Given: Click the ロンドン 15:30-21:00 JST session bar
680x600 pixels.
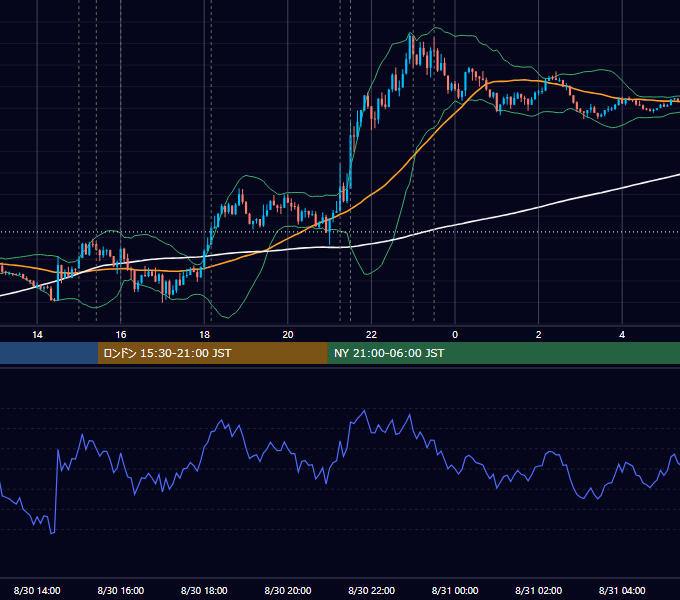Looking at the screenshot, I should pos(212,353).
